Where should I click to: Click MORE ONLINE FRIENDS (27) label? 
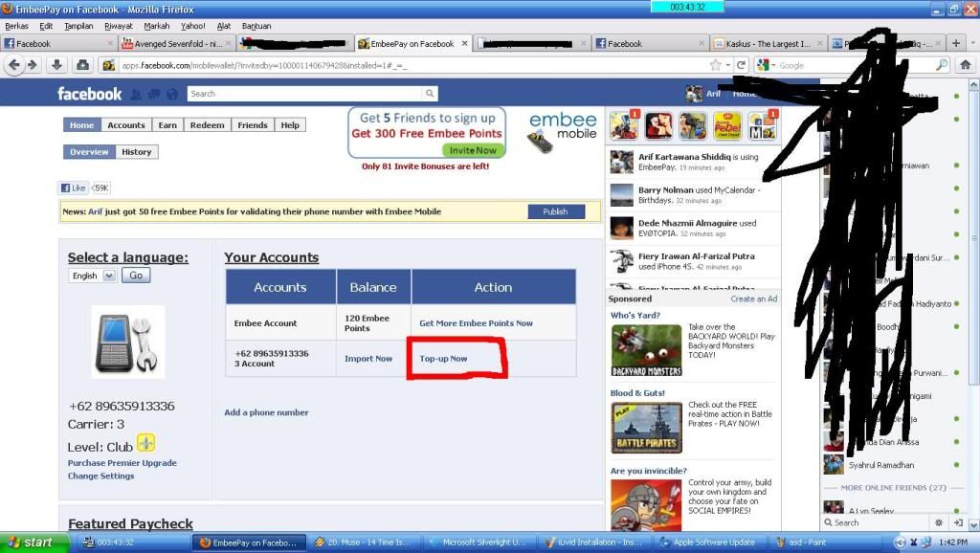pos(893,487)
